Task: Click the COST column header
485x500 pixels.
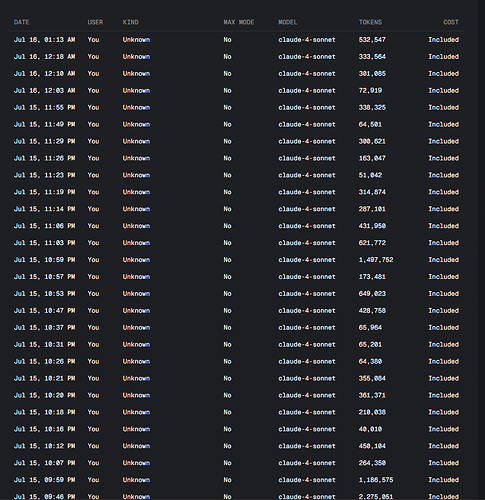Action: (451, 22)
